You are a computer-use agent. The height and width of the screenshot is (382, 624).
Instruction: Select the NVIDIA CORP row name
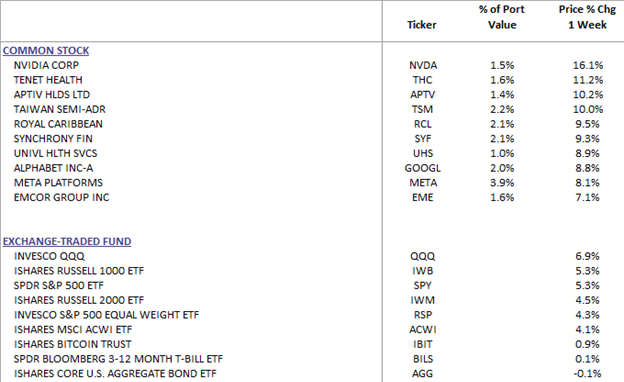(46, 65)
